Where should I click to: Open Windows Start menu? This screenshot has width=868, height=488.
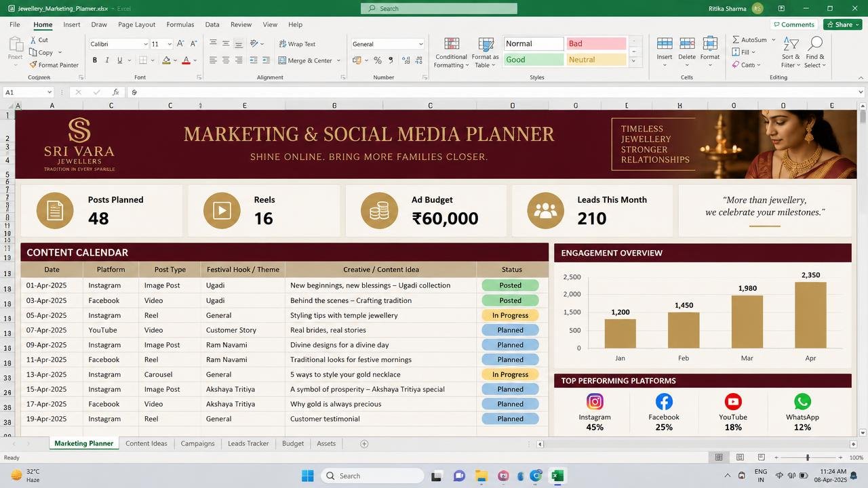[307, 476]
